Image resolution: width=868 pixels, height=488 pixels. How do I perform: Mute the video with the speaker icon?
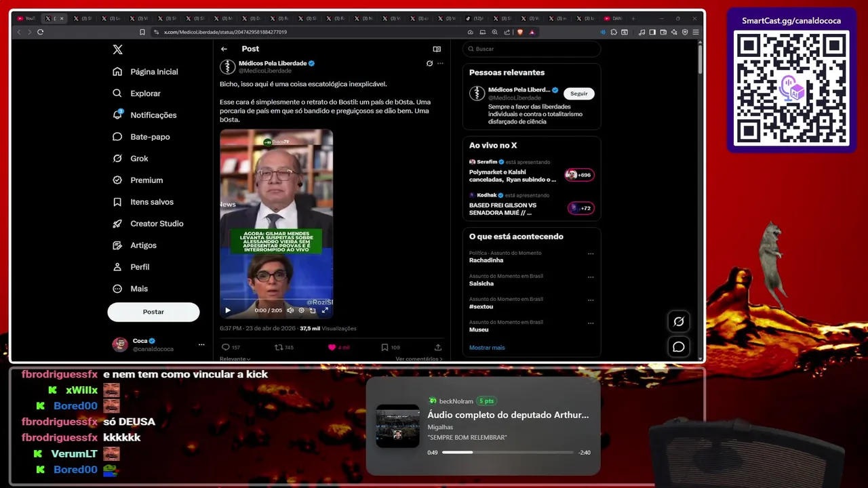click(x=290, y=310)
